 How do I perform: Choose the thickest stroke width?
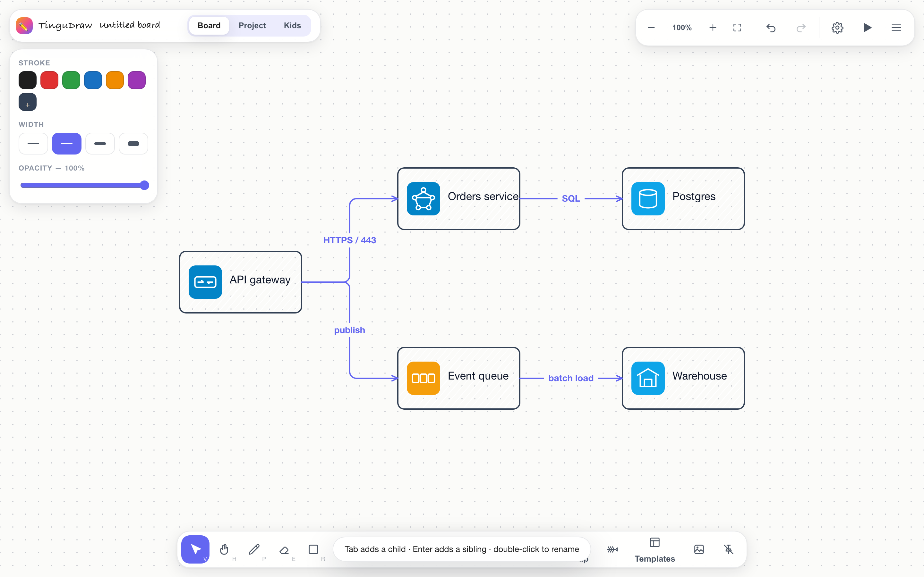point(133,144)
